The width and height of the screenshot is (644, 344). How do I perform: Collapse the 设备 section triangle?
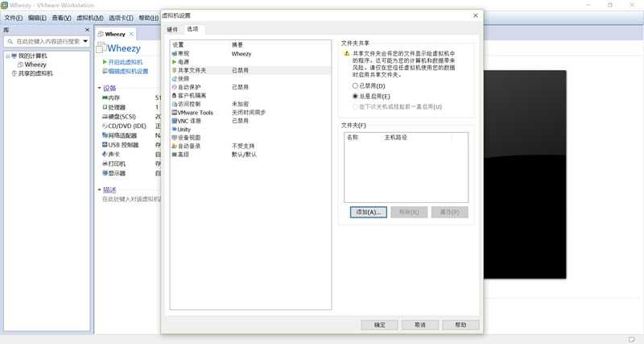pyautogui.click(x=99, y=88)
